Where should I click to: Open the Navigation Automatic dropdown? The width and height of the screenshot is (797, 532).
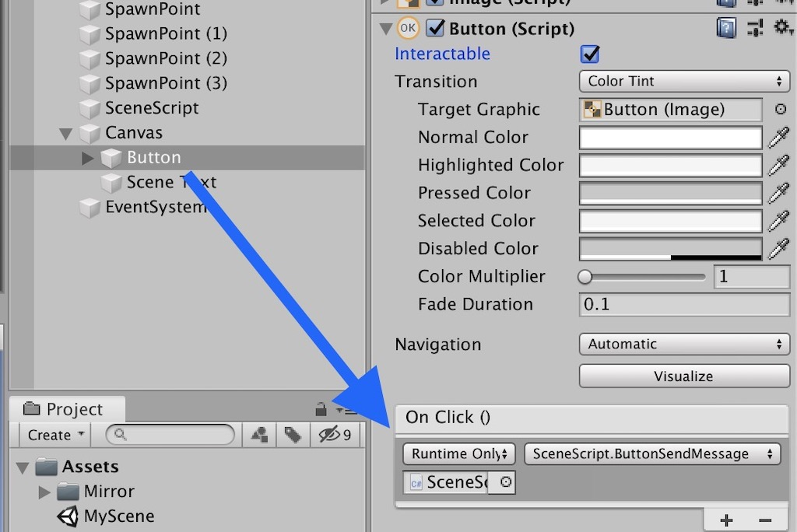[683, 344]
